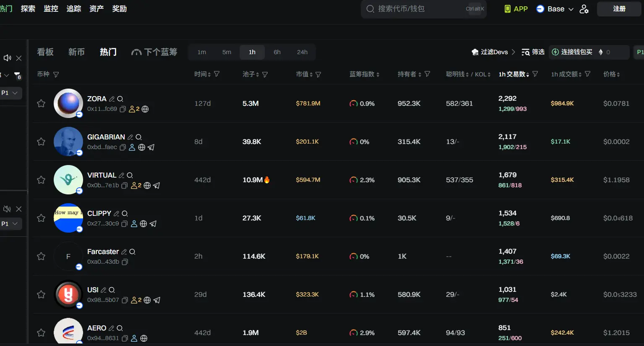Filter the 币种 column
Image resolution: width=644 pixels, height=346 pixels.
[x=56, y=74]
